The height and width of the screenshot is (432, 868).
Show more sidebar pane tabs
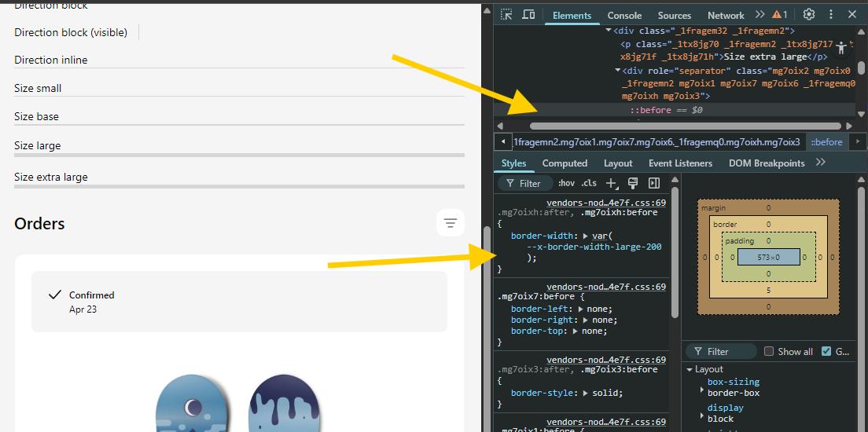coord(820,163)
